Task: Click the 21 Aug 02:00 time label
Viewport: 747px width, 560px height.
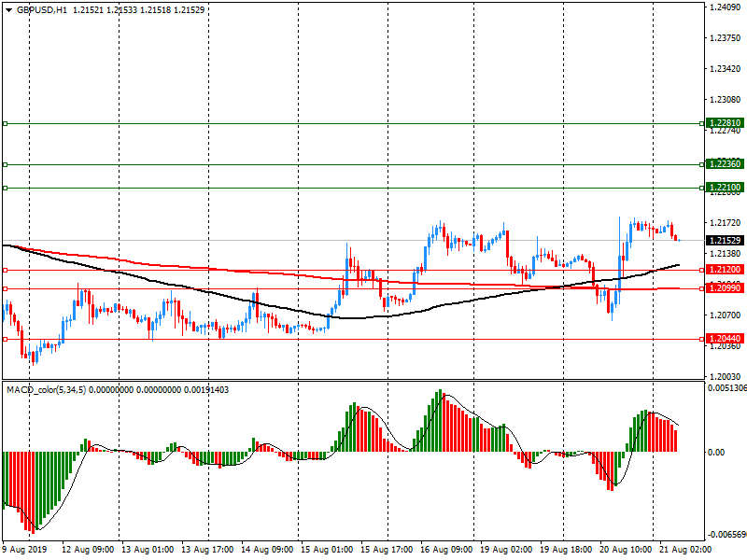Action: click(685, 550)
